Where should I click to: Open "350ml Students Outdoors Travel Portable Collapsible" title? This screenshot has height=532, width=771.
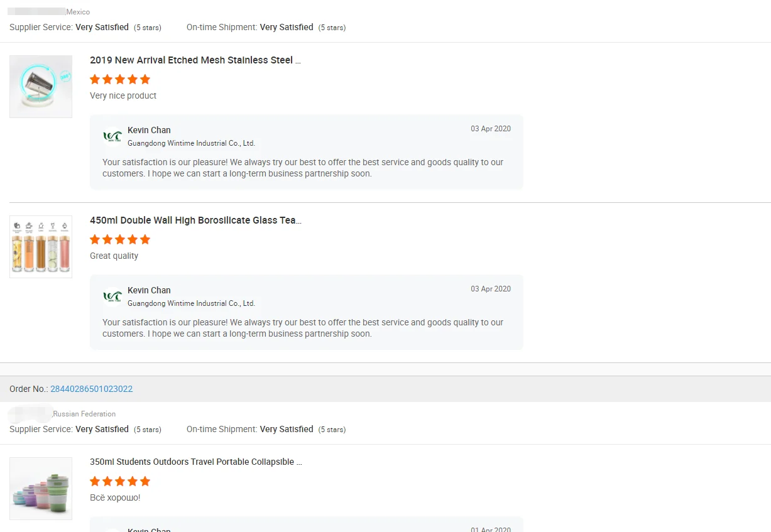[x=195, y=462]
